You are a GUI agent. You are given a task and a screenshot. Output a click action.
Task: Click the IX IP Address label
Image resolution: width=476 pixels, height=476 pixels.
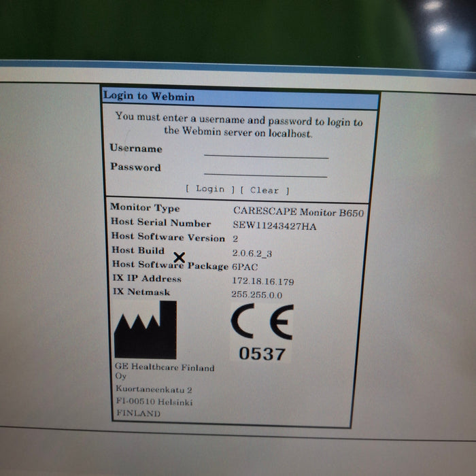coord(146,279)
